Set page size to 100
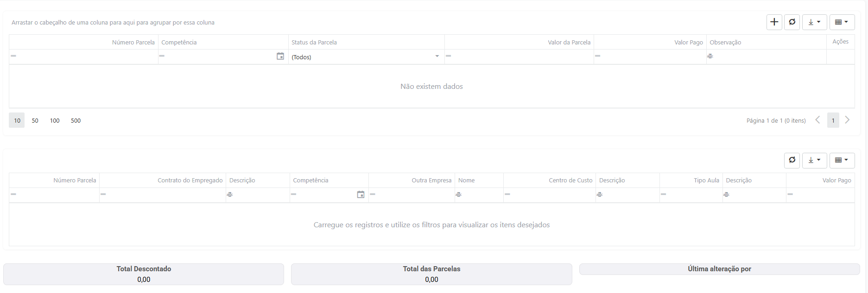The image size is (868, 293). 55,120
